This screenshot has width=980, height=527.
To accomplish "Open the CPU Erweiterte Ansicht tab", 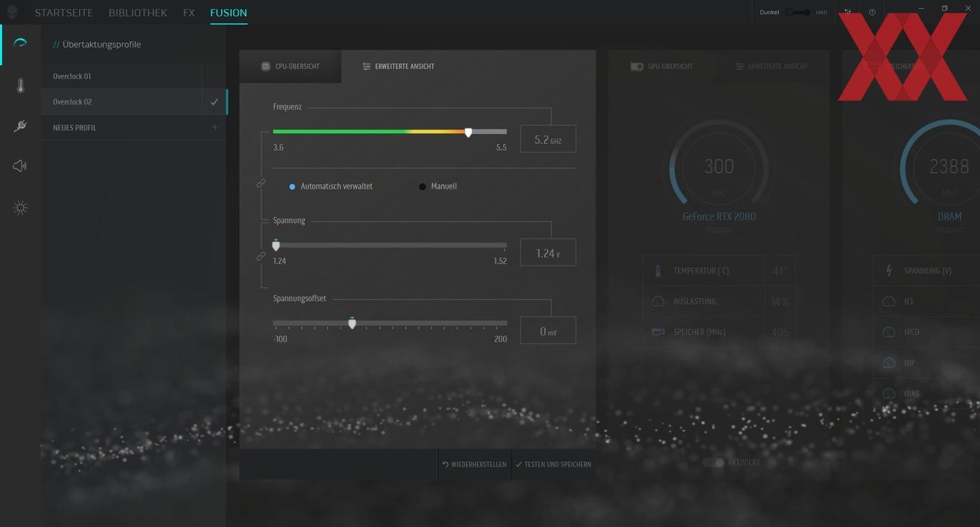I will click(398, 66).
